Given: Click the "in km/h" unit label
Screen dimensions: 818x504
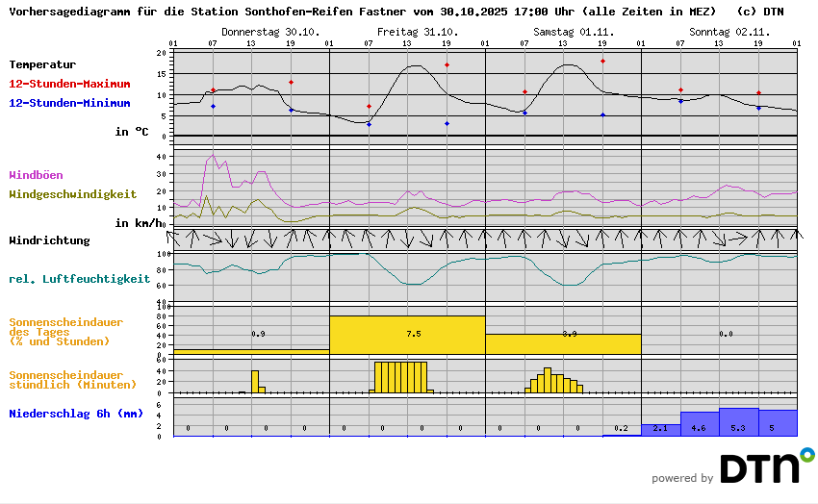Looking at the screenshot, I should 139,223.
